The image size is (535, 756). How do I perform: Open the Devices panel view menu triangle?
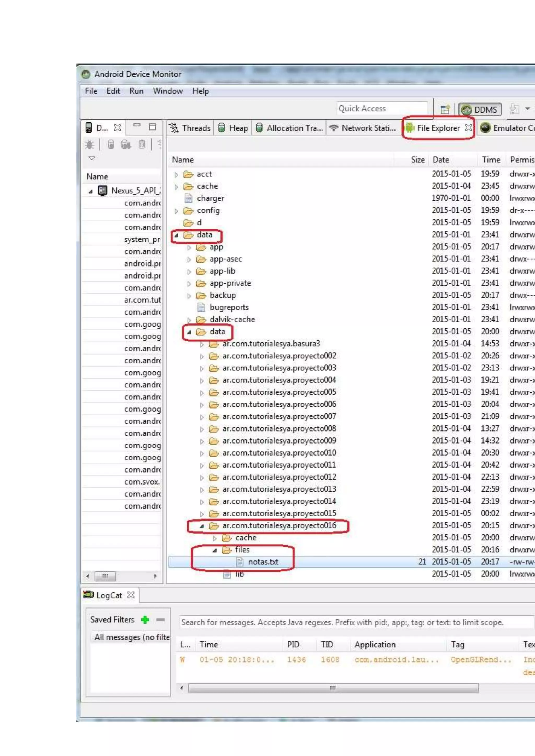click(x=92, y=158)
